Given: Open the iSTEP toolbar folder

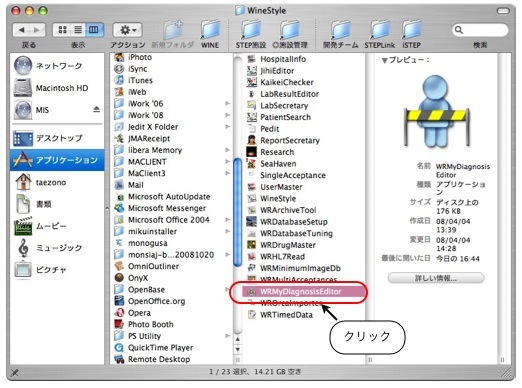Looking at the screenshot, I should [412, 34].
